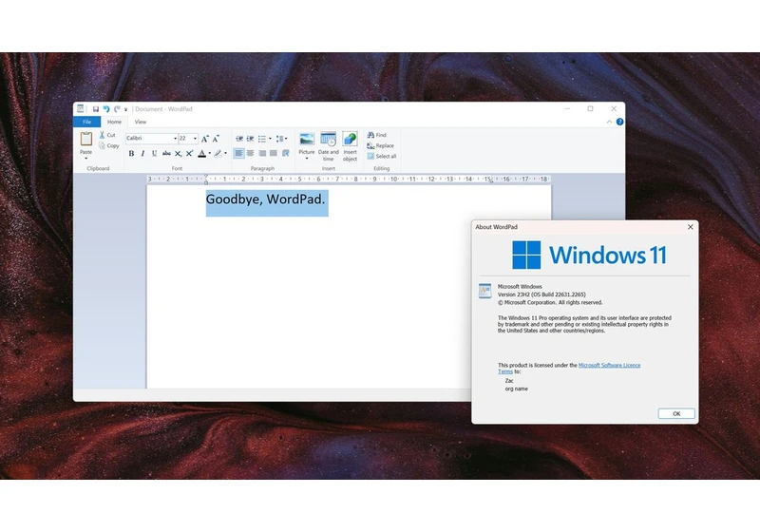Screen dimensions: 760x532
Task: Click Decrease indent icon
Action: coord(239,139)
